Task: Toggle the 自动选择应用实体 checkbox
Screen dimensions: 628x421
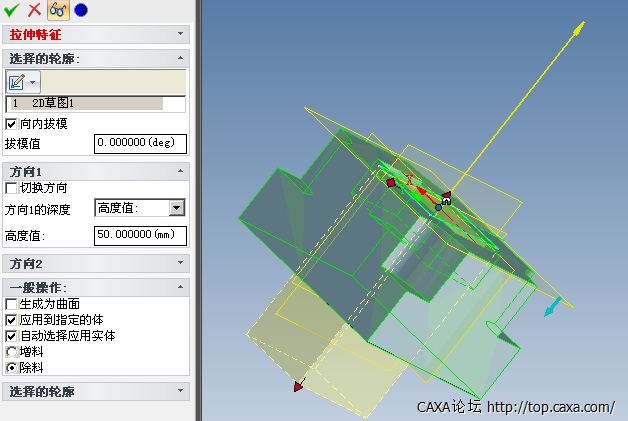Action: (11, 336)
